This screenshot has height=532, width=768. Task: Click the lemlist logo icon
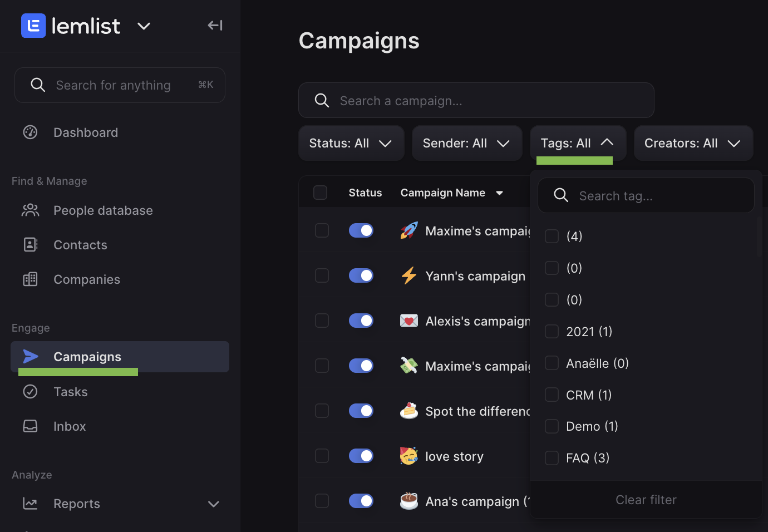tap(33, 26)
